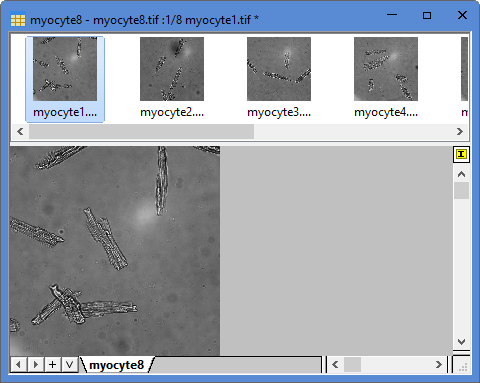This screenshot has height=383, width=480.
Task: Click the thumbnail strip horizontal scrollbar thumb
Action: pos(141,131)
